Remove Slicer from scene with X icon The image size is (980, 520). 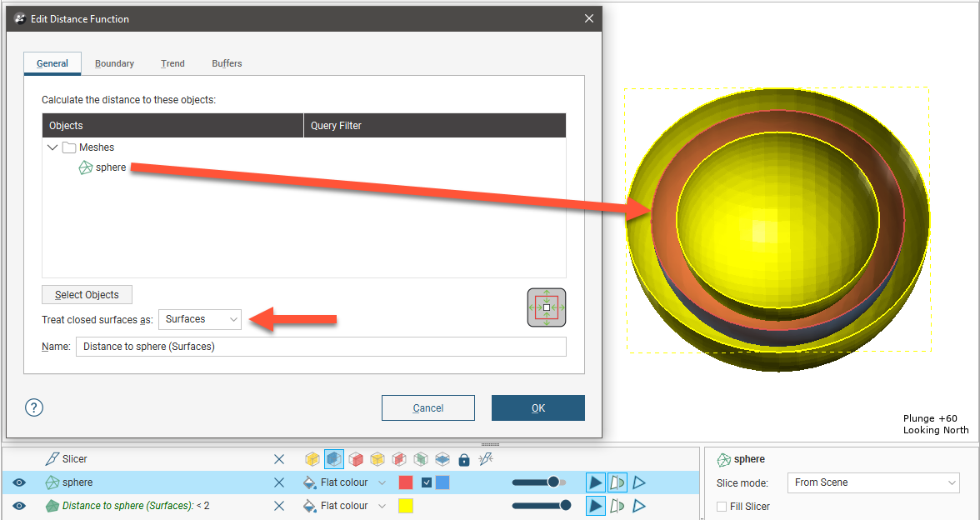pos(279,459)
